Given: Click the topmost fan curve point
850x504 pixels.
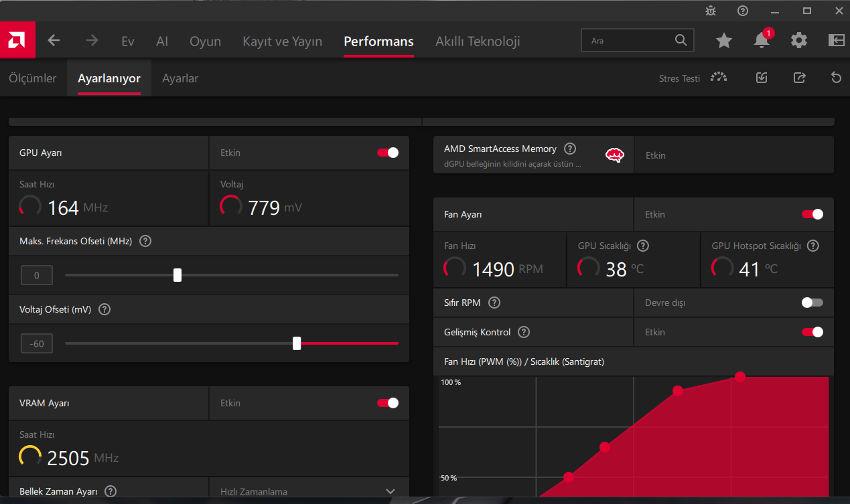Looking at the screenshot, I should pyautogui.click(x=740, y=377).
